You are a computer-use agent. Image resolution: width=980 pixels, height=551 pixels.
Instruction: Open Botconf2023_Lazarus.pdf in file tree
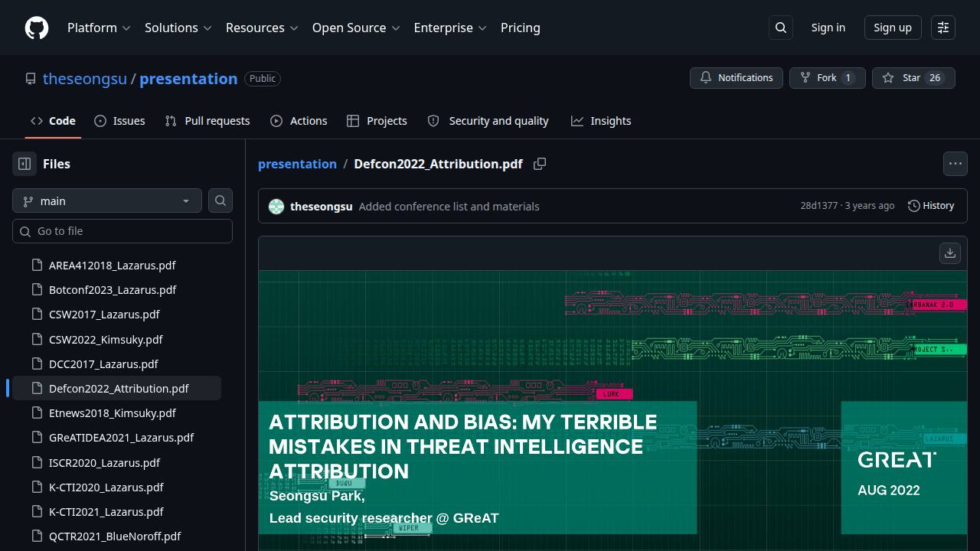[x=113, y=289]
